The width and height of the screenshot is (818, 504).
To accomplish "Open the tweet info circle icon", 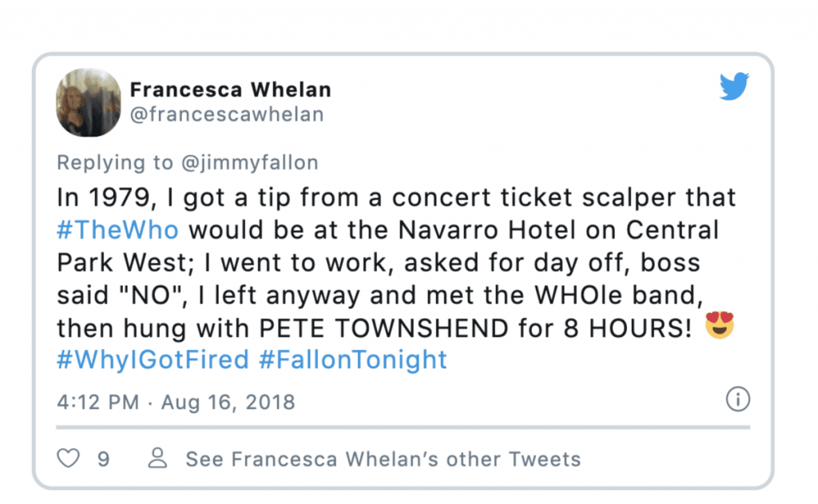I will [x=737, y=399].
